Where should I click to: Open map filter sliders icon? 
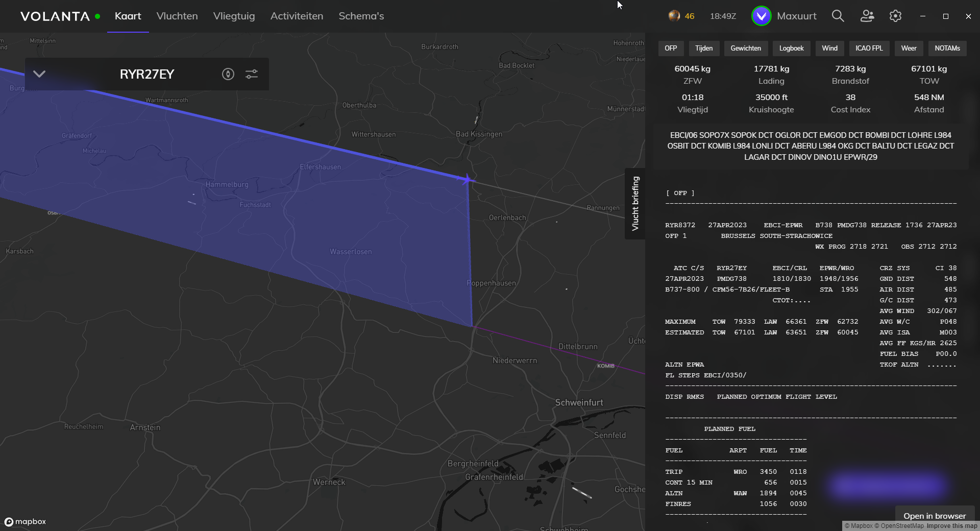tap(252, 74)
